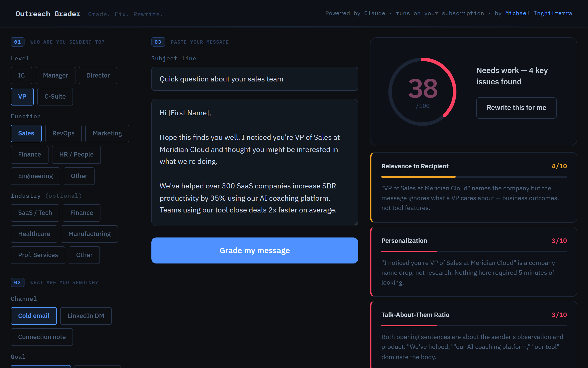
Task: Click the Outreach Grader title
Action: 48,14
